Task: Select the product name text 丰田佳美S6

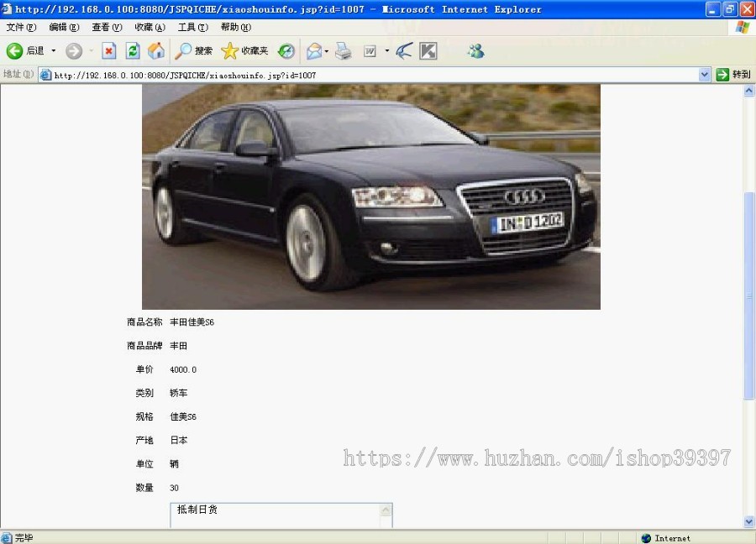Action: (192, 322)
